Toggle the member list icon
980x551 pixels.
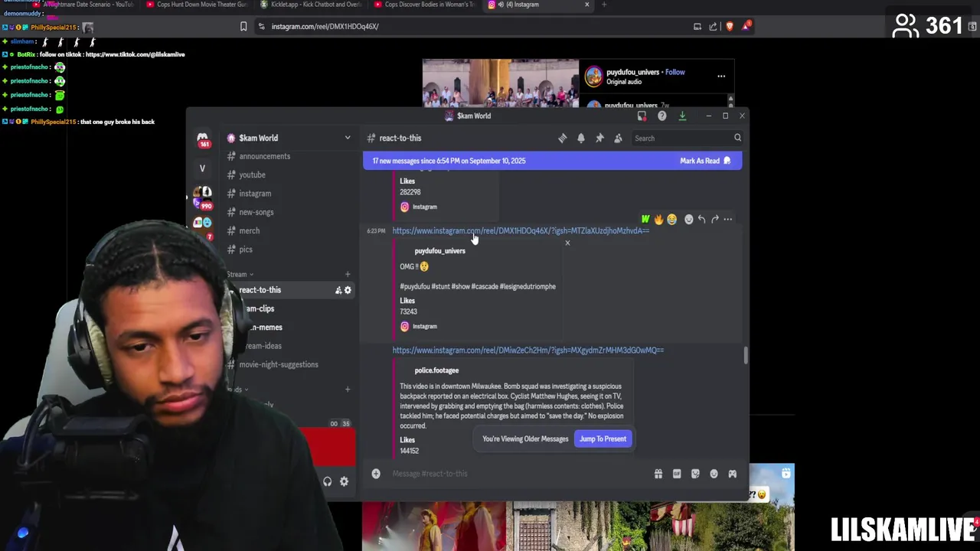click(618, 139)
